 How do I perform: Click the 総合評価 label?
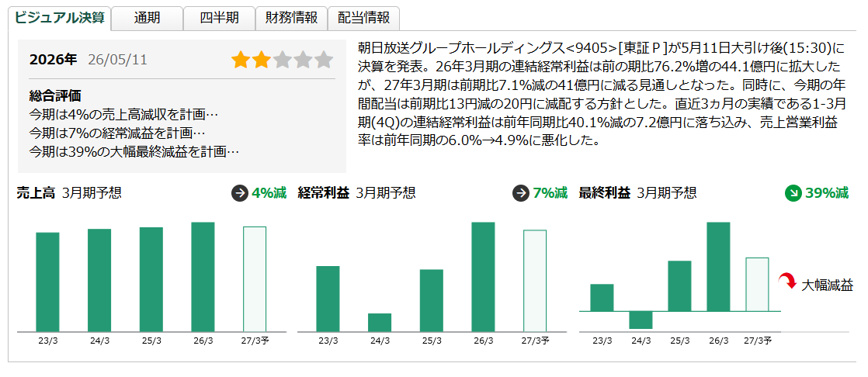coord(55,96)
